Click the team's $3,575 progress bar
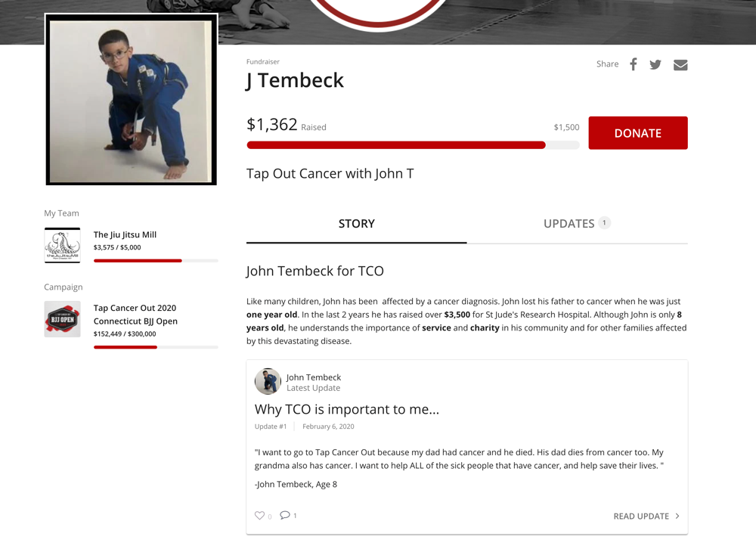The image size is (756, 546). [156, 260]
